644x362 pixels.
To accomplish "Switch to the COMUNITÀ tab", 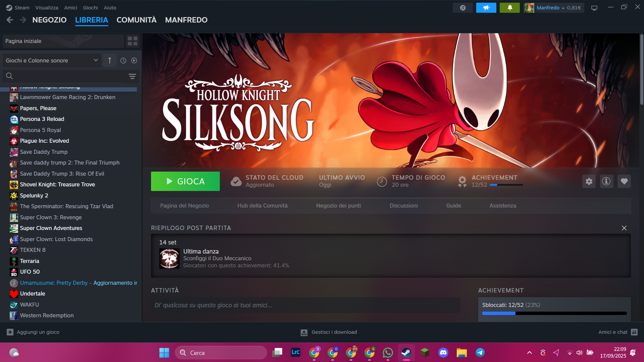I will click(137, 20).
